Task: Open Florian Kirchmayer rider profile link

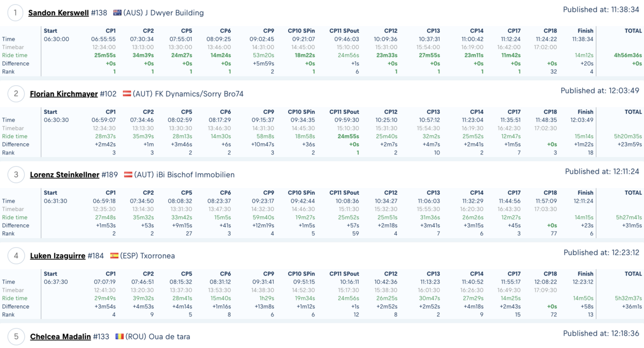Action: (x=64, y=94)
